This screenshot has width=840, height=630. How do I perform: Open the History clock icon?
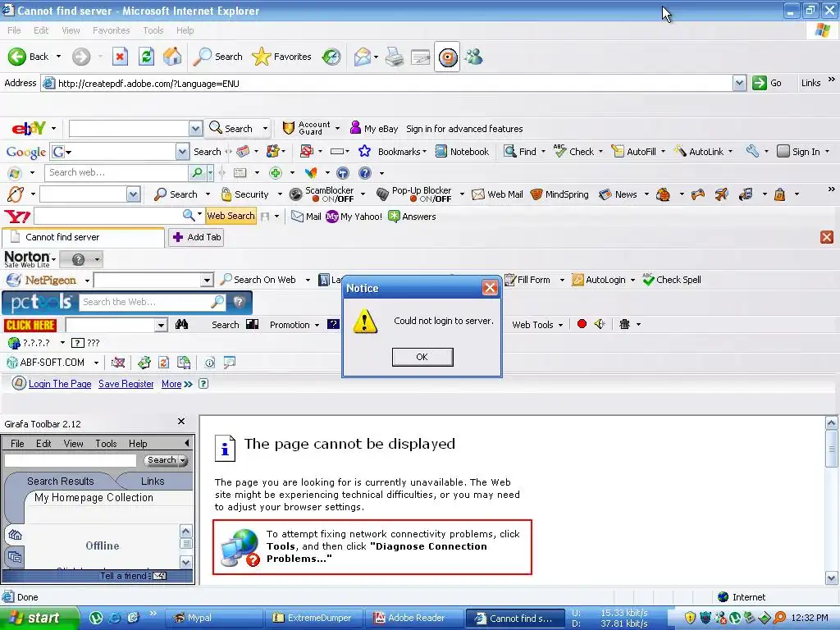(331, 57)
